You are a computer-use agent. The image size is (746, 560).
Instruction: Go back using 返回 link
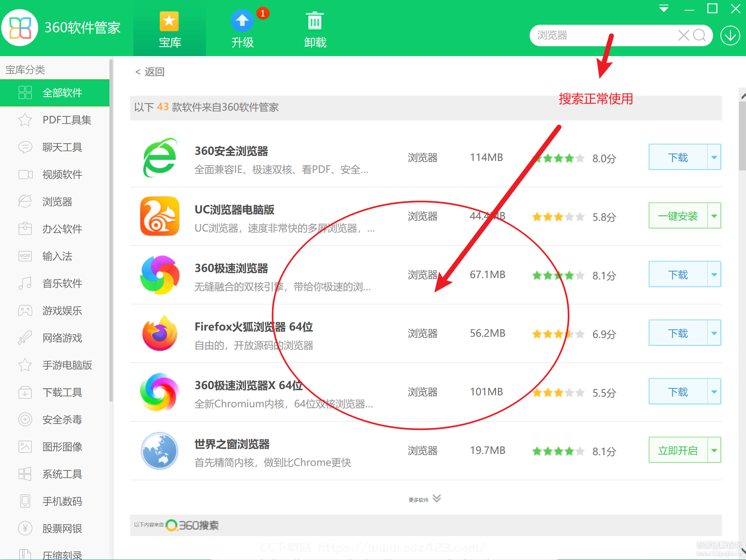click(150, 72)
